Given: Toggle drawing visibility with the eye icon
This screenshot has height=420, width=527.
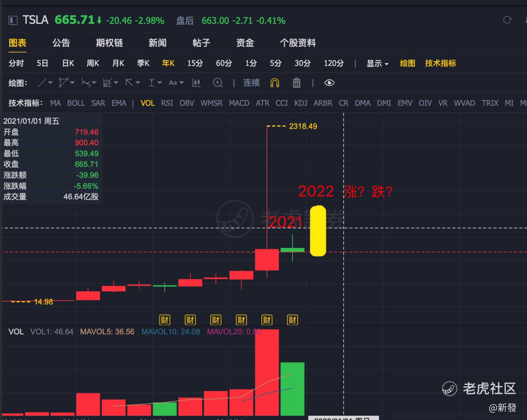Looking at the screenshot, I should tap(329, 83).
